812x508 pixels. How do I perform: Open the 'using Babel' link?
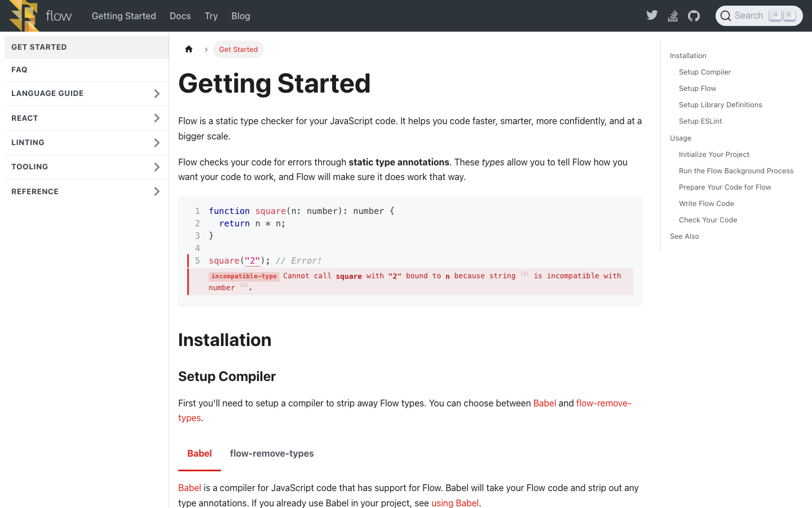(x=455, y=503)
